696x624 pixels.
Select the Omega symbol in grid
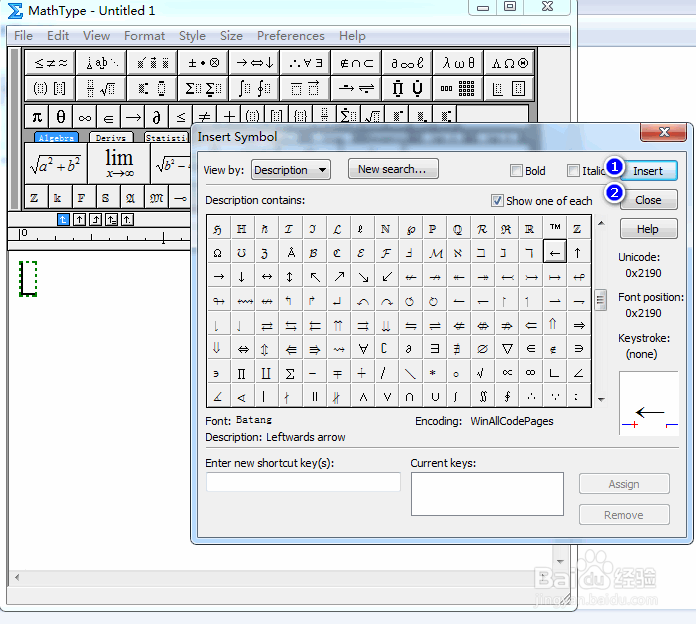pos(218,252)
